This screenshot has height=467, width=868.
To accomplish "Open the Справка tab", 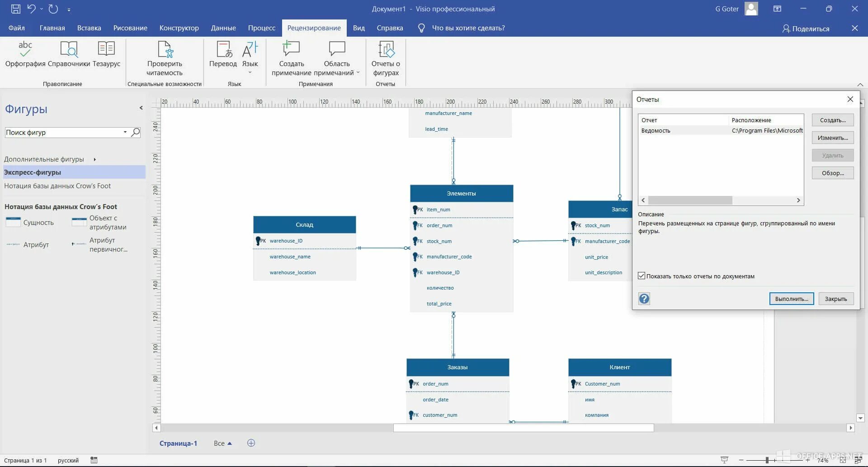I will point(390,28).
